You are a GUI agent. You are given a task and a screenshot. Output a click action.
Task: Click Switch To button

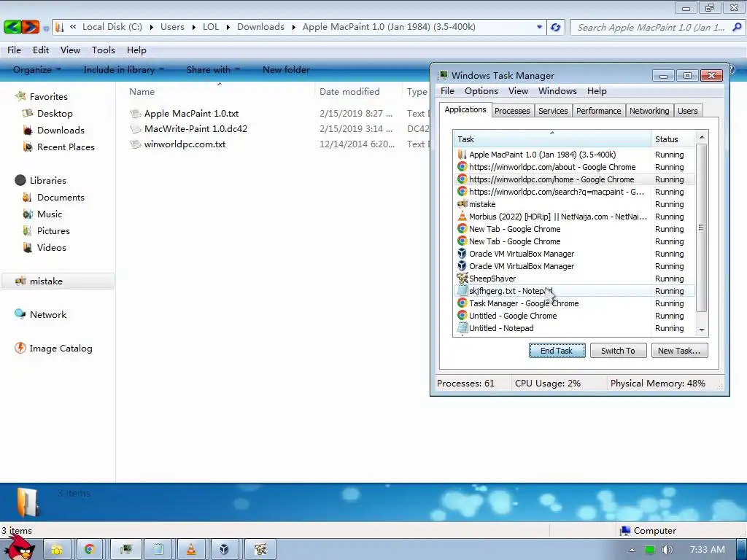coord(618,351)
